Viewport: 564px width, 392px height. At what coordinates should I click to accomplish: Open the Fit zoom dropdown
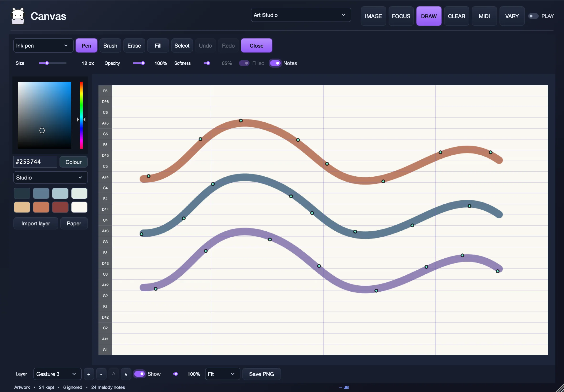(x=222, y=374)
